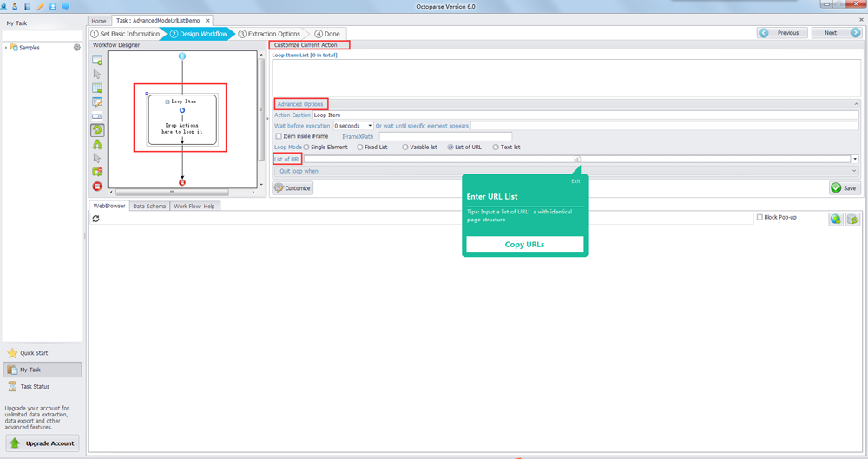Click the Copy URLs button
The height and width of the screenshot is (459, 868).
[x=524, y=245]
